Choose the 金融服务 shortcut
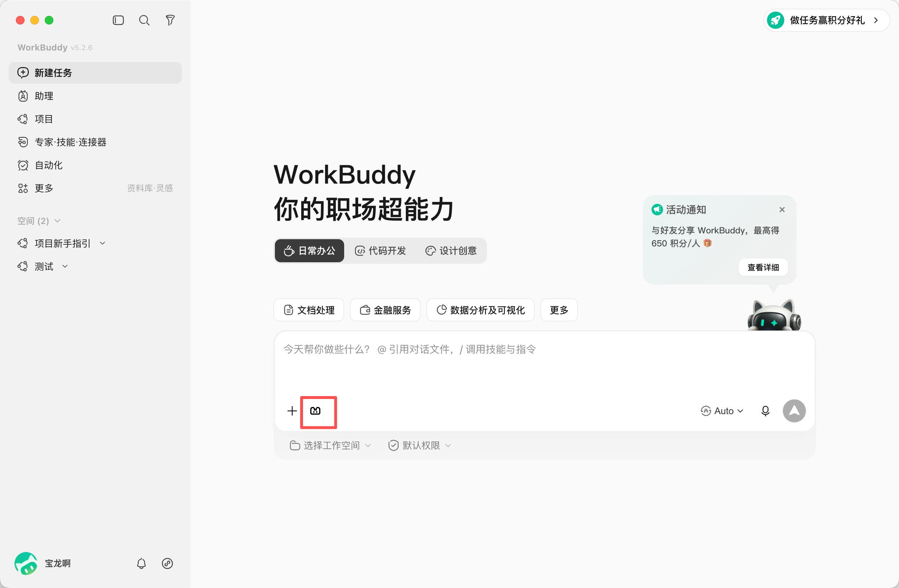Viewport: 899px width, 588px height. click(x=385, y=310)
